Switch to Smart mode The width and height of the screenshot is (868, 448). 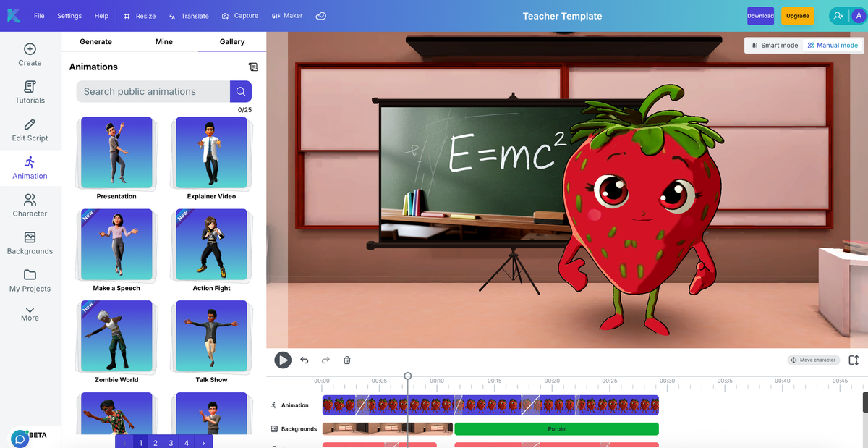[775, 45]
